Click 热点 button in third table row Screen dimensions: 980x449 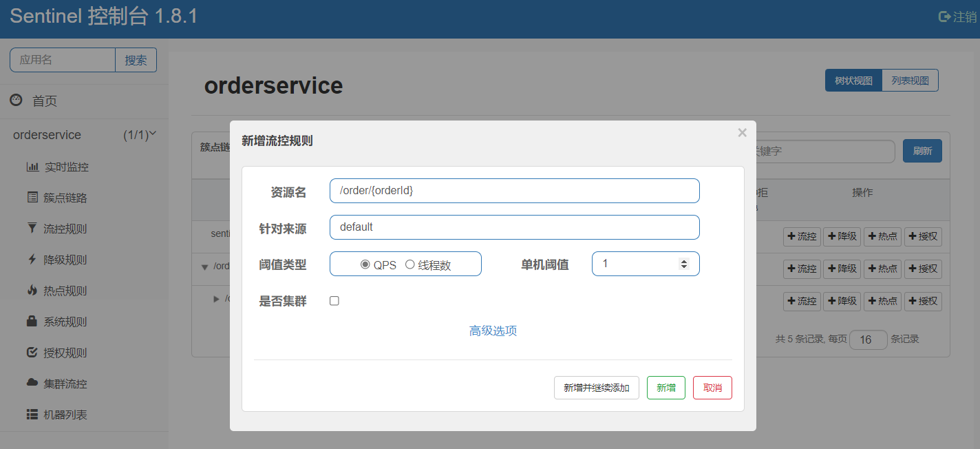click(x=882, y=301)
